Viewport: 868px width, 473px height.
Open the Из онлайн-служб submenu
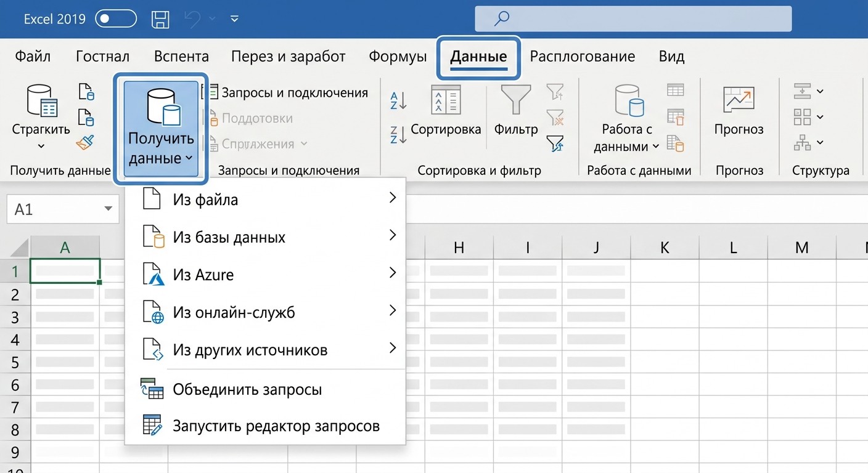(x=265, y=312)
